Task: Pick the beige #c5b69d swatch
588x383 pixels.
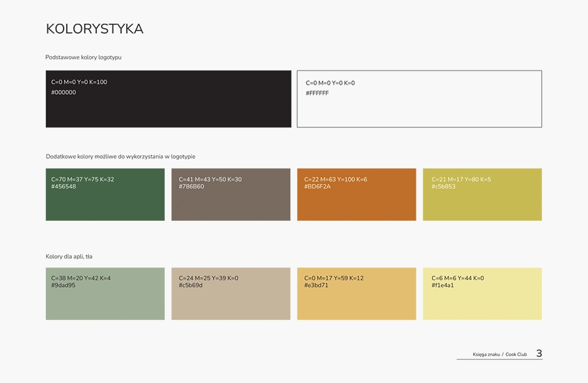Action: click(230, 301)
